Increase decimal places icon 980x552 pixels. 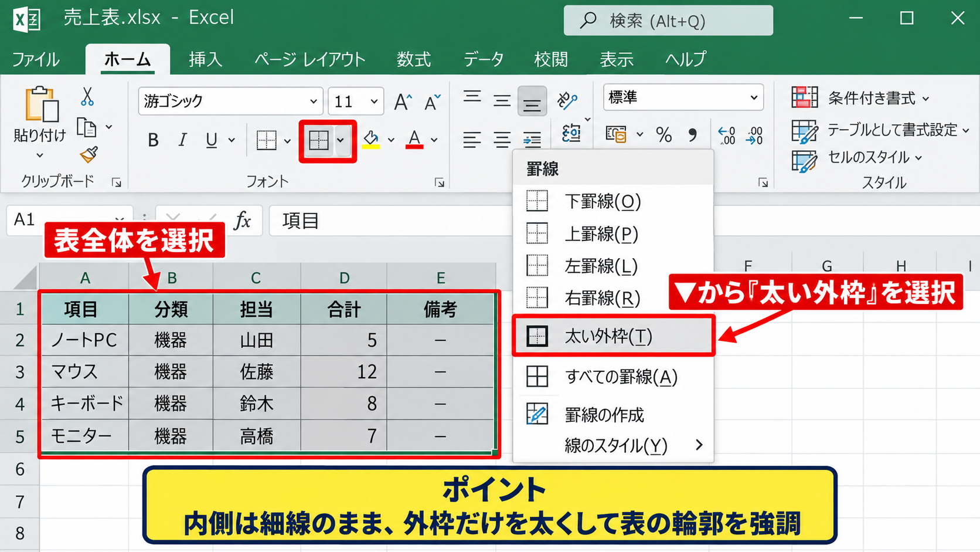tap(727, 135)
